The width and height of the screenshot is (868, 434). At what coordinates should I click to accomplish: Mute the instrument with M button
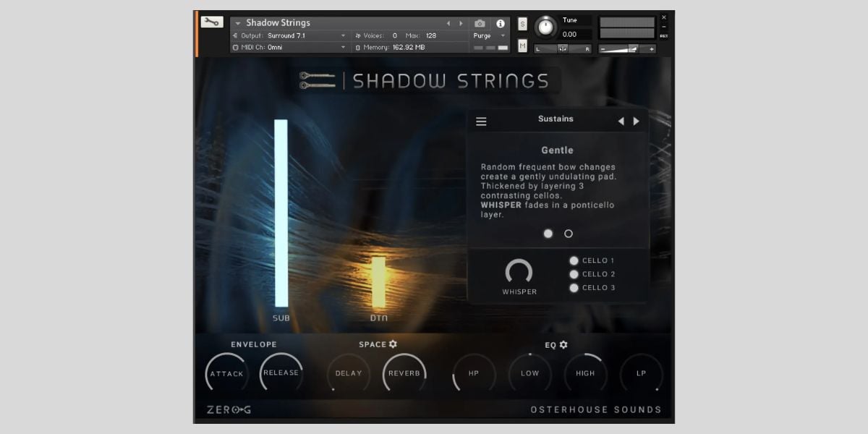tap(523, 46)
